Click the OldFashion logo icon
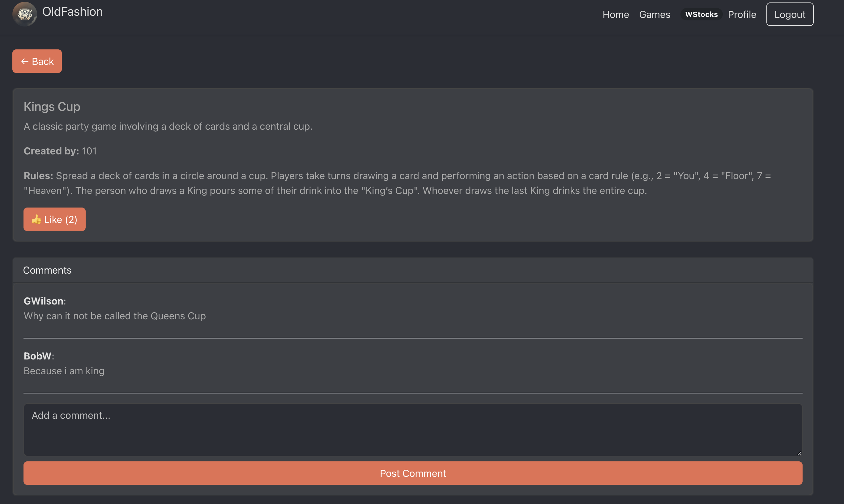Image resolution: width=844 pixels, height=504 pixels. coord(24,14)
